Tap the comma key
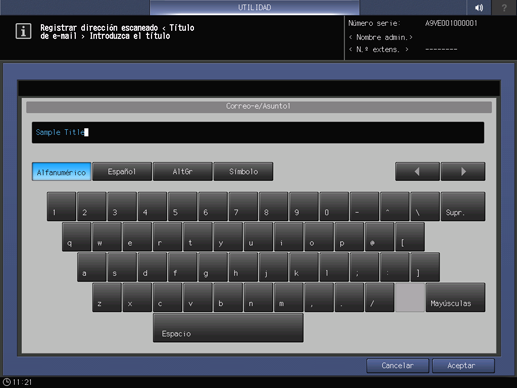517x388 pixels. [319, 297]
